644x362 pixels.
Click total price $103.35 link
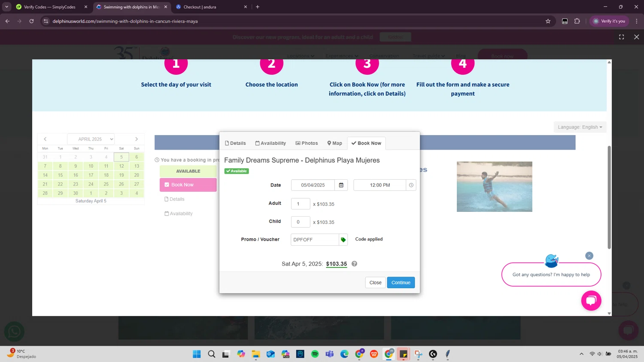pos(336,264)
